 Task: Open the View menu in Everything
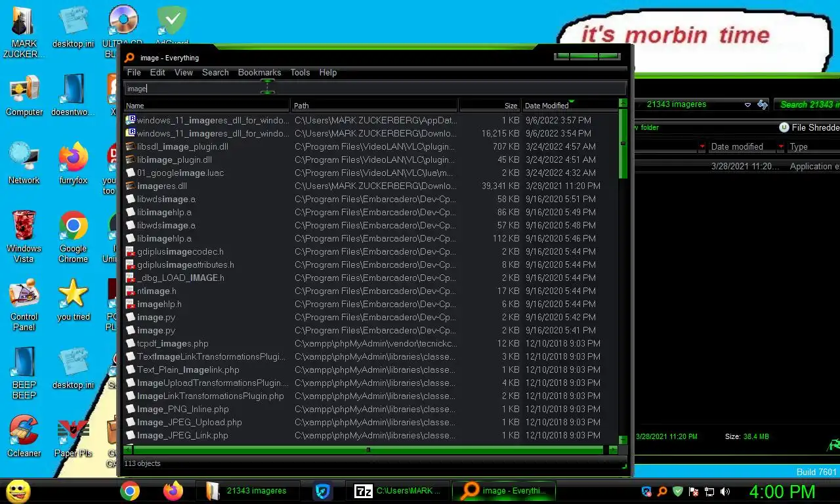[x=184, y=72]
